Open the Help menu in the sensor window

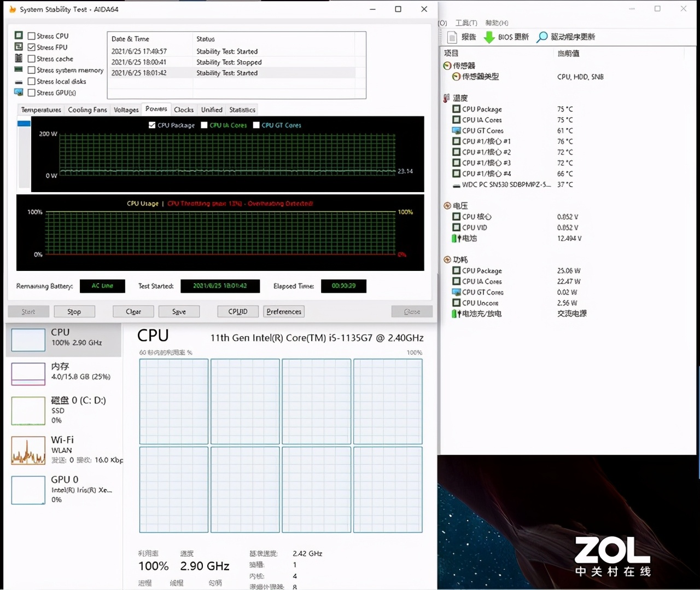click(x=497, y=23)
